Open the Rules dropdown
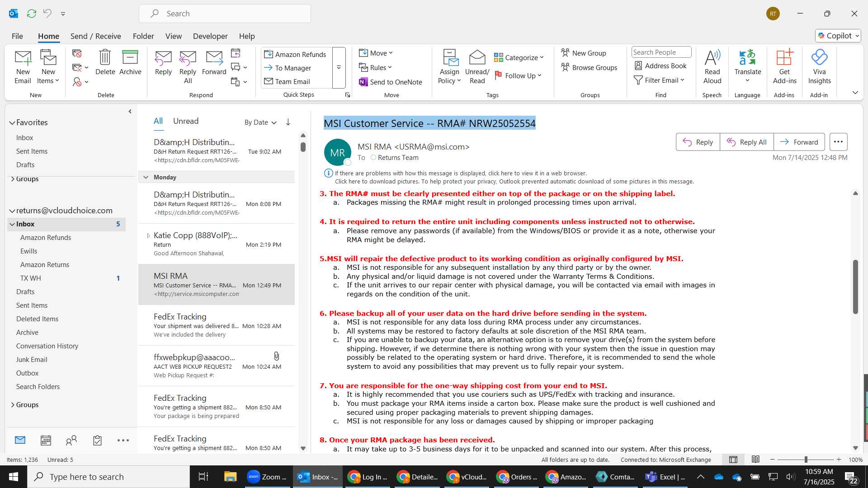868x488 pixels. [x=376, y=68]
